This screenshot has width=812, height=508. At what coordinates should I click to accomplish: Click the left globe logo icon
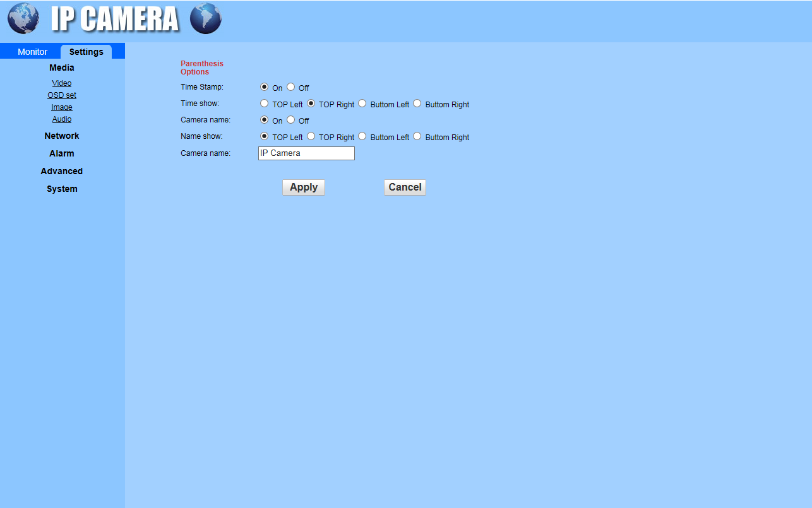(x=23, y=19)
